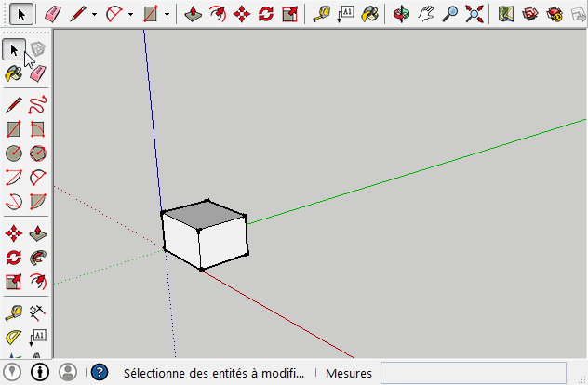This screenshot has height=385, width=588.
Task: Open the Instructor help question mark
Action: [100, 372]
